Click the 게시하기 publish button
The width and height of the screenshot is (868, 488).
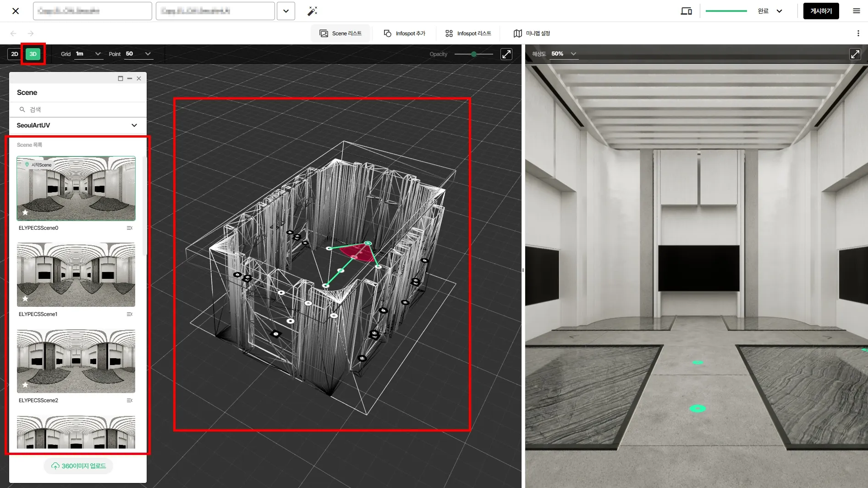point(821,11)
